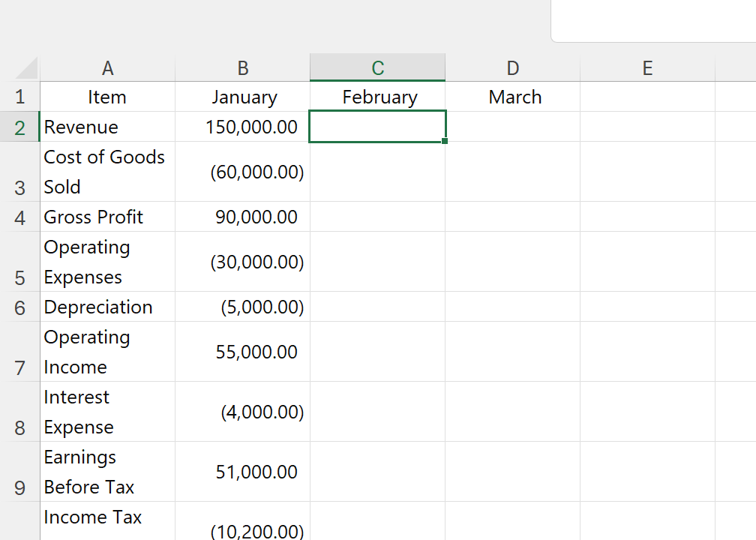Select column E header
Screen dimensions: 756x540
(647, 68)
